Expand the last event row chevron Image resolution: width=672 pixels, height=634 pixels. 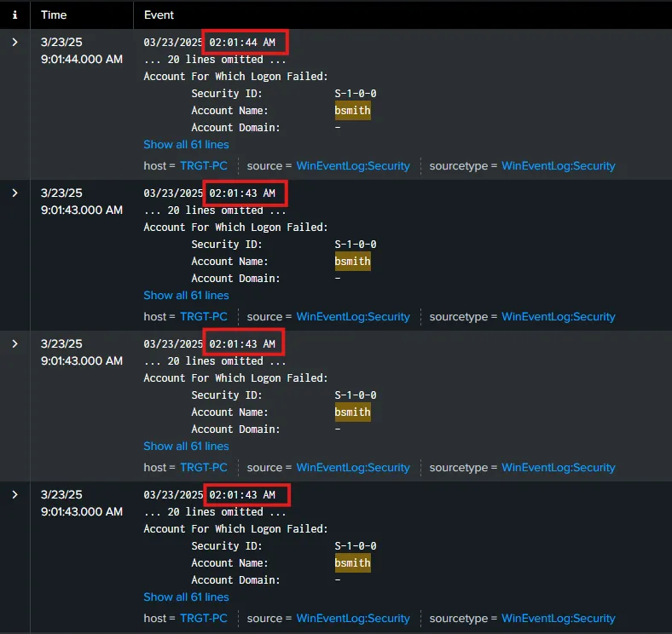coord(14,495)
